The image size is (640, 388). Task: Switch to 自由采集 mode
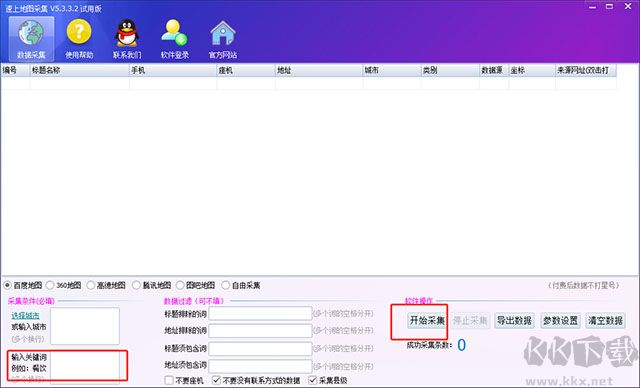point(225,285)
